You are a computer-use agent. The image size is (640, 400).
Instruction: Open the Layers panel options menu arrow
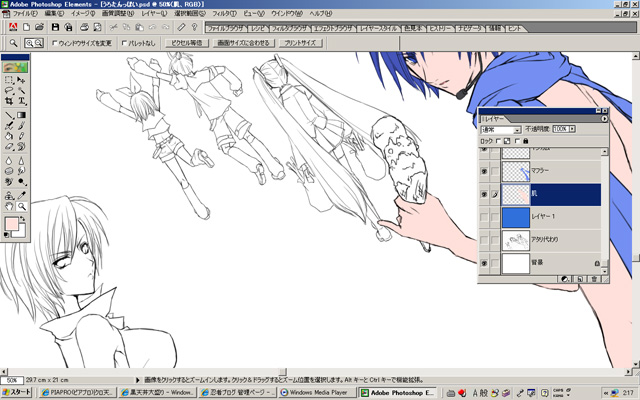tap(604, 119)
